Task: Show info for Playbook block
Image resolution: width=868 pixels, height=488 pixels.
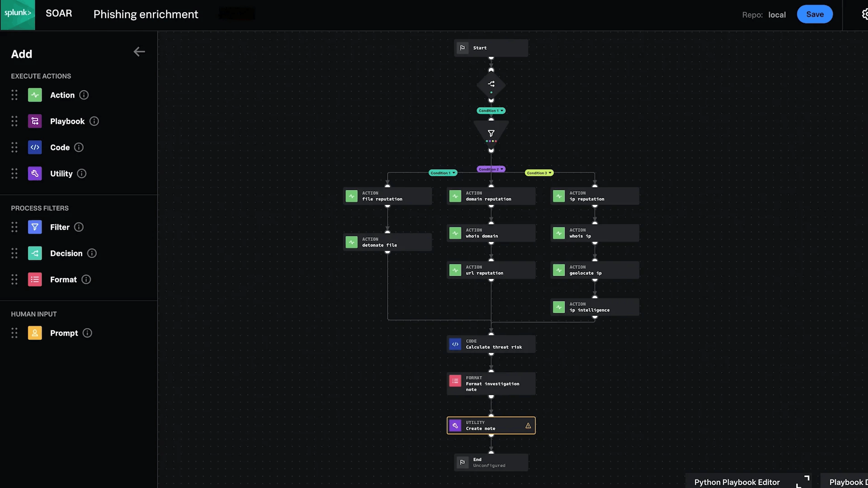Action: pos(94,121)
